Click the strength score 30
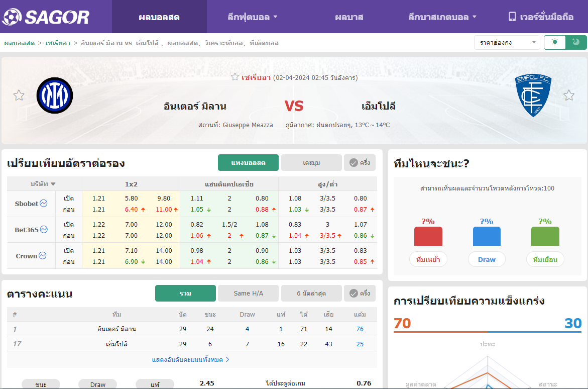The height and width of the screenshot is (389, 588). coord(573,323)
